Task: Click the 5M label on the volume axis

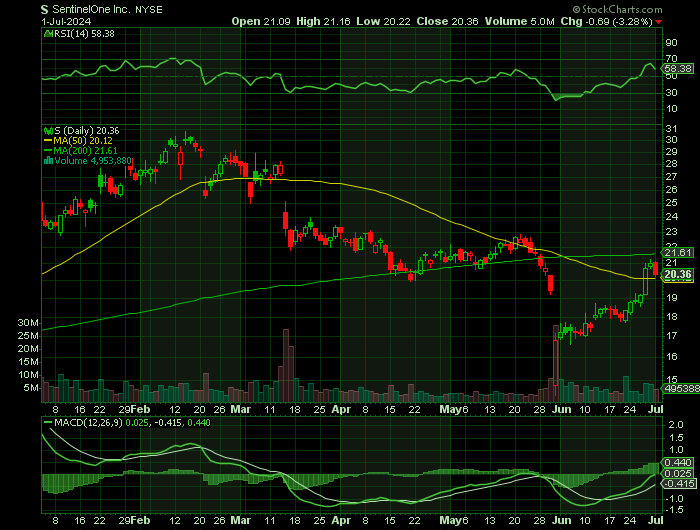Action: 31,388
